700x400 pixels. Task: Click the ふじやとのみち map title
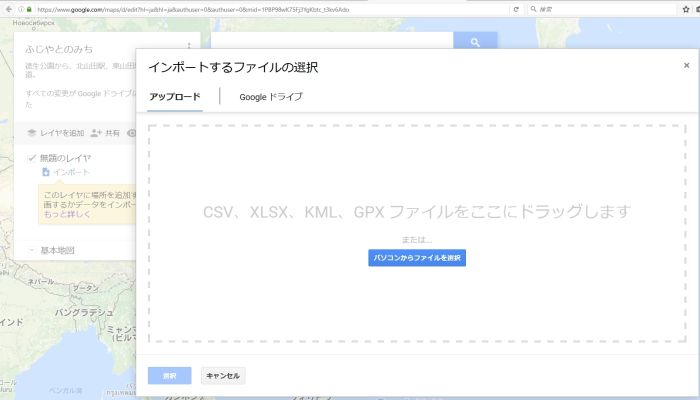point(59,49)
